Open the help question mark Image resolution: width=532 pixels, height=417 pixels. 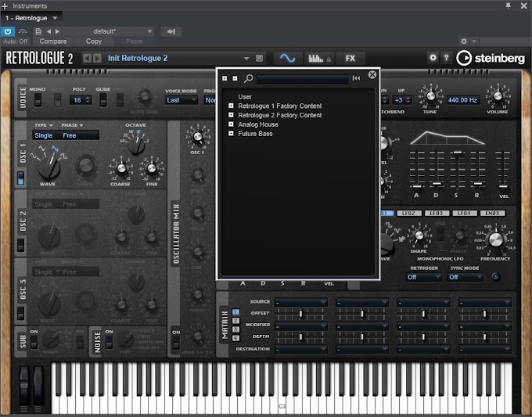[446, 57]
